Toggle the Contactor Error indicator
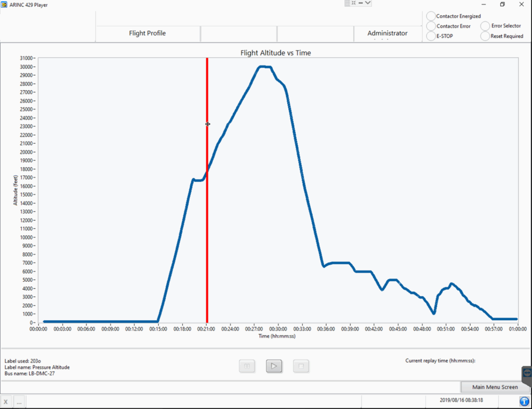532x409 pixels. (x=431, y=26)
